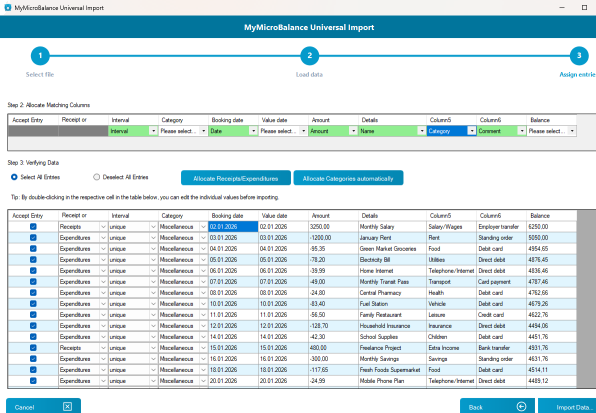Click the Details header in data table
This screenshot has width=596, height=413.
(393, 215)
